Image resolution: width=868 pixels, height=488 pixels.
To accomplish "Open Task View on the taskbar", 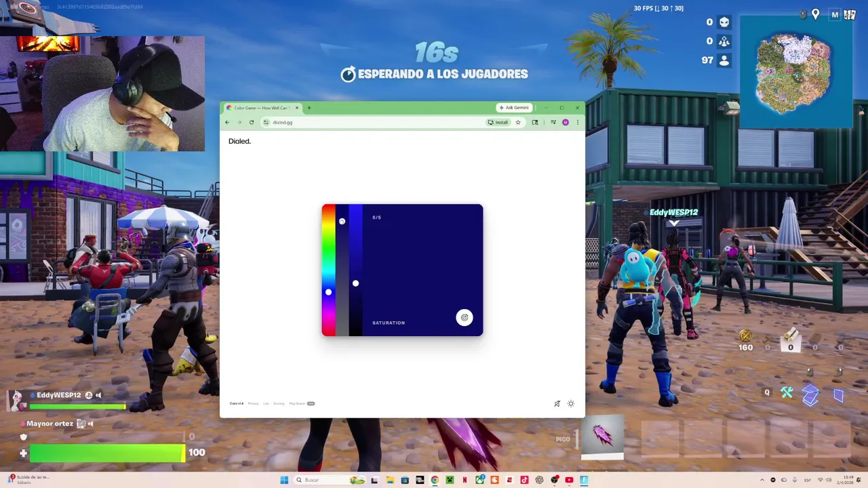I will click(x=374, y=480).
